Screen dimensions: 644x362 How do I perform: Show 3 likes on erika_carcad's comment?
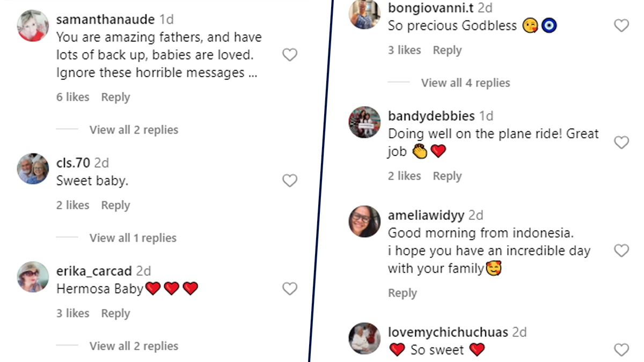72,314
